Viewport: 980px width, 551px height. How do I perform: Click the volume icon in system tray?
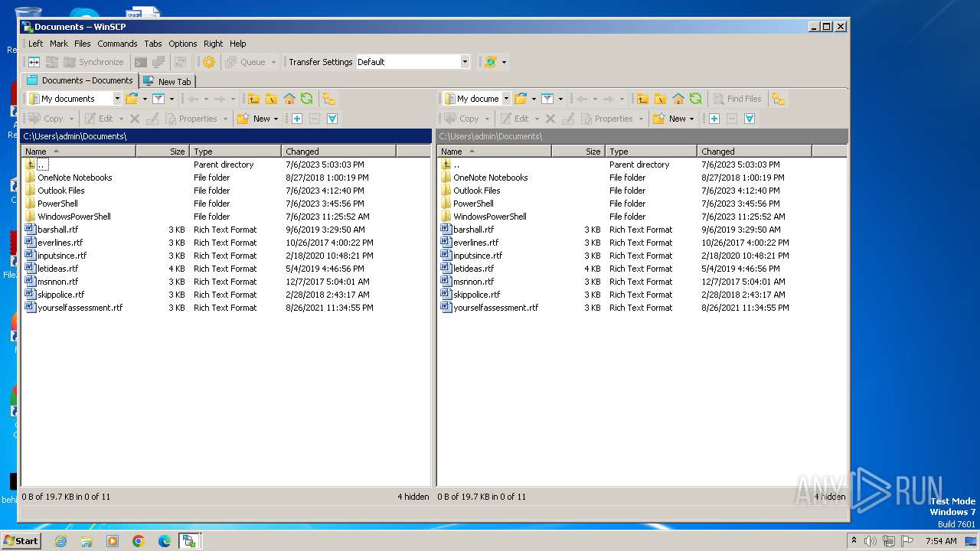tap(871, 541)
